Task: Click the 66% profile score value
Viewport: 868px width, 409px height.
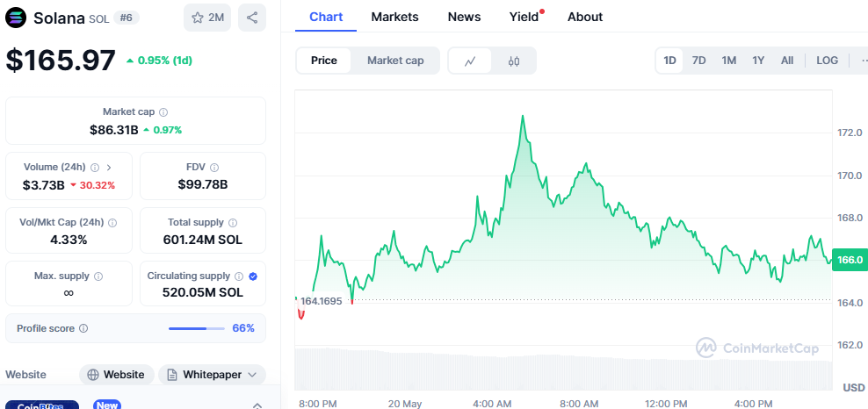Action: pyautogui.click(x=243, y=328)
